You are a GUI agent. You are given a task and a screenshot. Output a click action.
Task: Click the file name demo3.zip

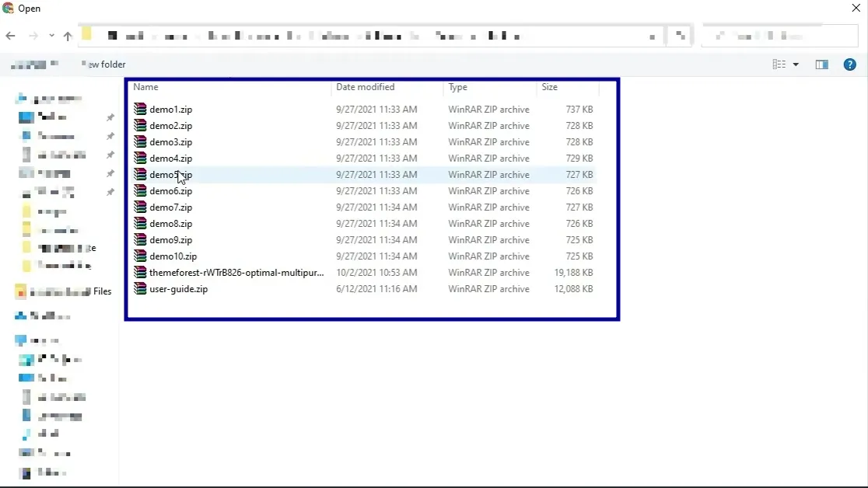tap(170, 142)
